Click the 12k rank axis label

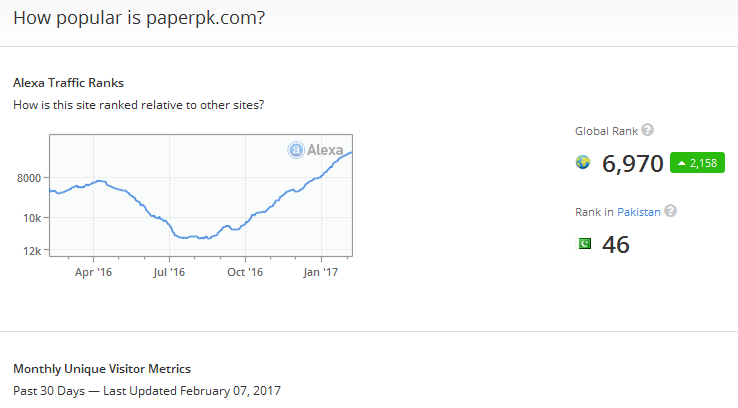[x=32, y=251]
